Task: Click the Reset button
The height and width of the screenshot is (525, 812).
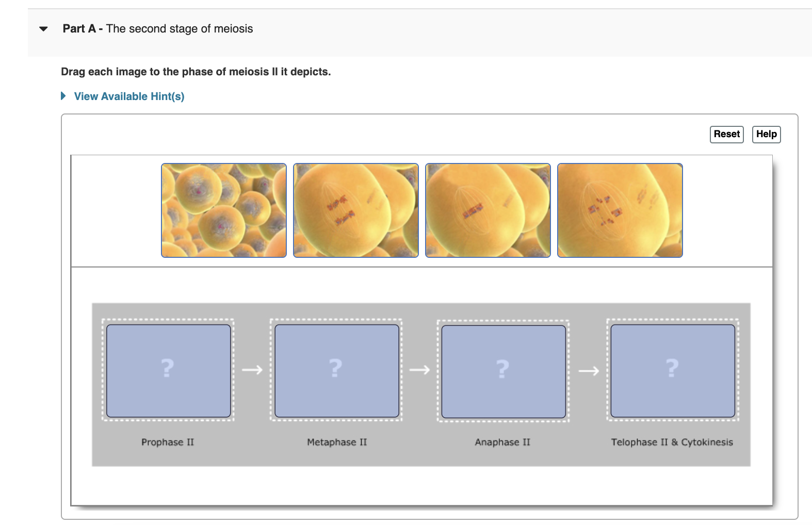Action: [726, 134]
